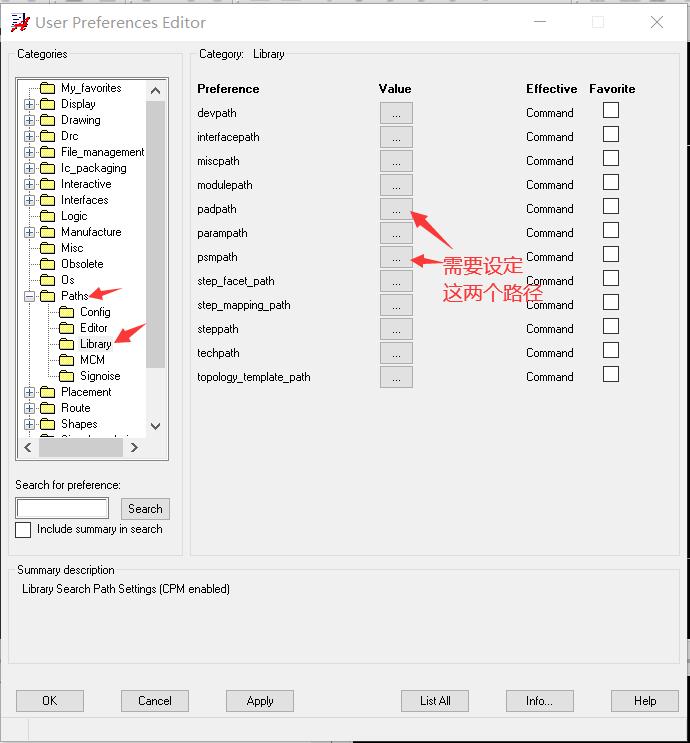The width and height of the screenshot is (690, 743).
Task: Tick Favorite checkbox for techpath
Action: 611,351
